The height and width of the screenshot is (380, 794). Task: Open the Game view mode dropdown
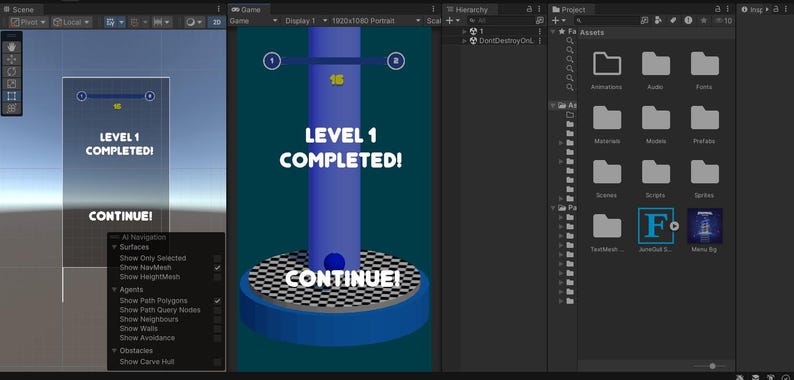coord(254,21)
